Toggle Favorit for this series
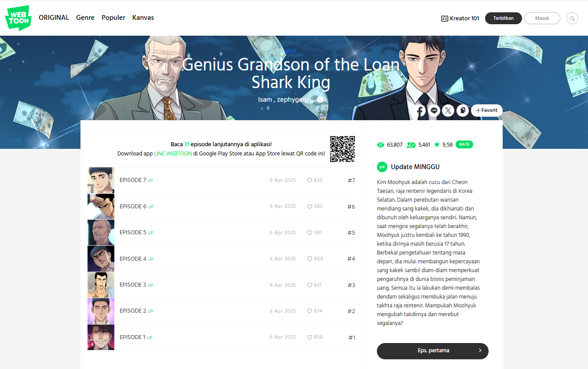This screenshot has width=588, height=369. pyautogui.click(x=486, y=111)
